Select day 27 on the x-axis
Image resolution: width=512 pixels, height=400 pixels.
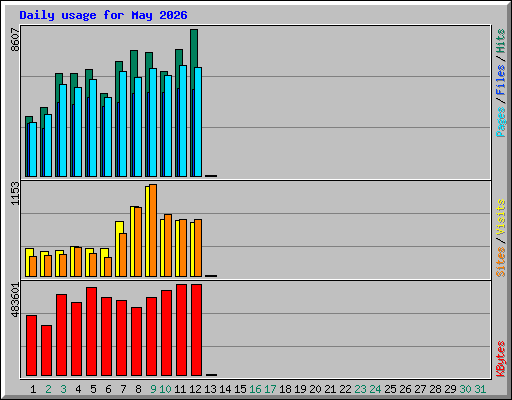(420, 389)
